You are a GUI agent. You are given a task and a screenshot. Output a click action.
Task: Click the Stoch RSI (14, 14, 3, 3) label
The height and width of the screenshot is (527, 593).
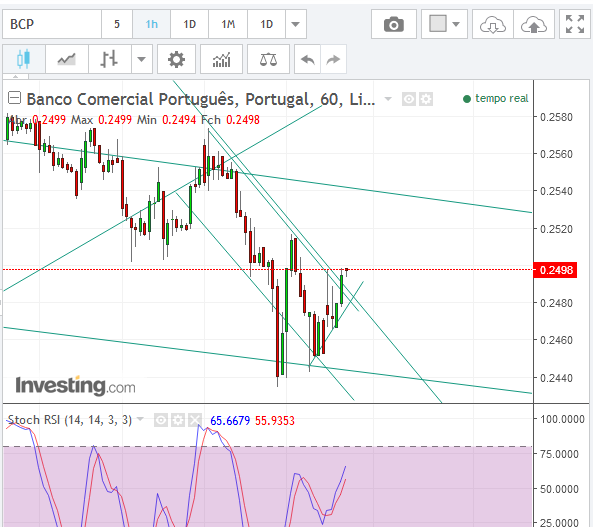pos(70,420)
